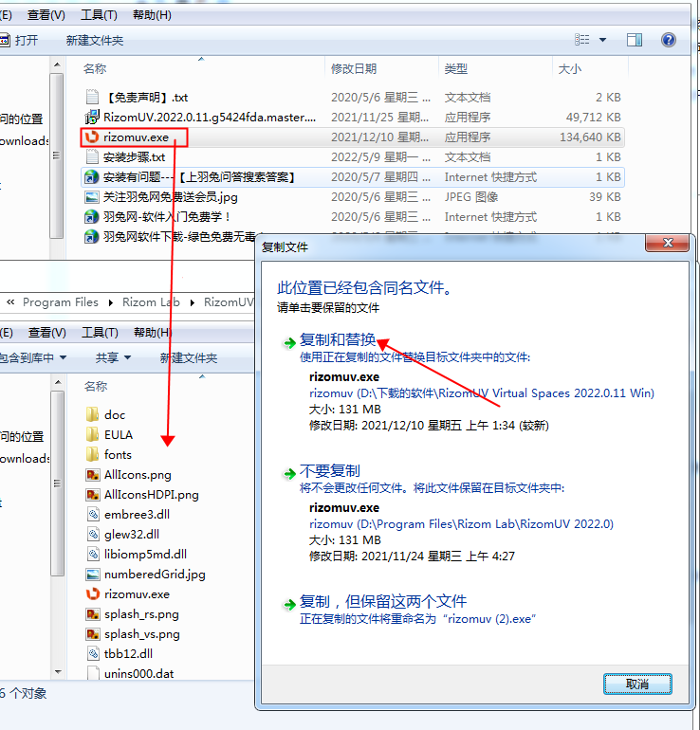This screenshot has width=700, height=730.
Task: Click the libiomp5md.dll file icon
Action: point(93,554)
